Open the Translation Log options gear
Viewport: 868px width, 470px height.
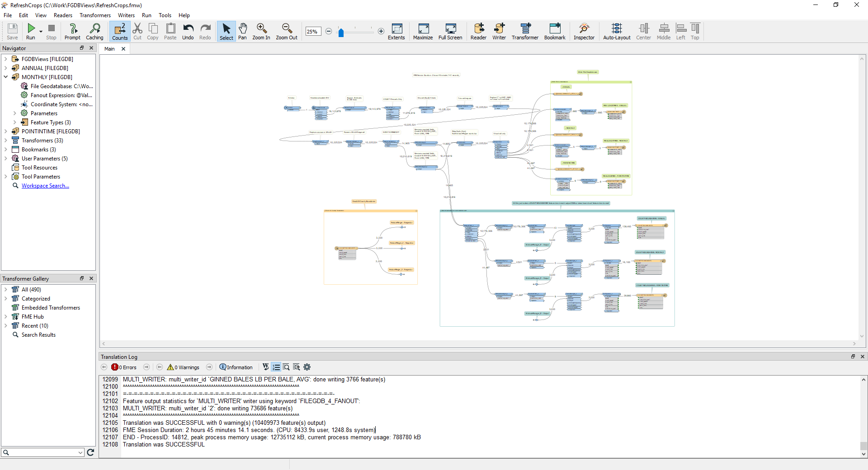pyautogui.click(x=307, y=367)
